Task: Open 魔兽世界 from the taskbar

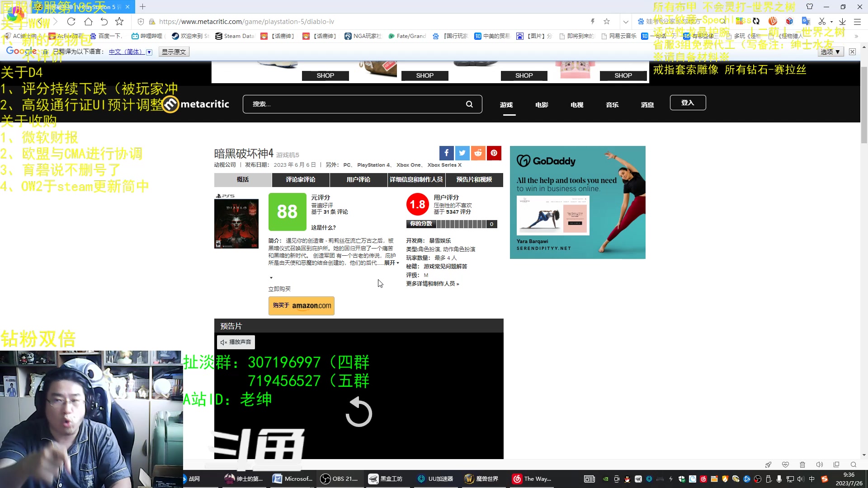Action: click(x=482, y=479)
